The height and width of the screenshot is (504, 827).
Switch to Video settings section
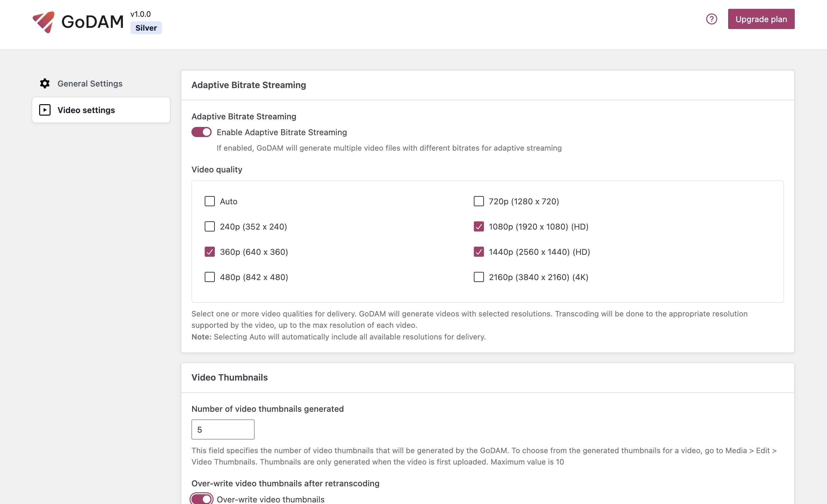86,110
